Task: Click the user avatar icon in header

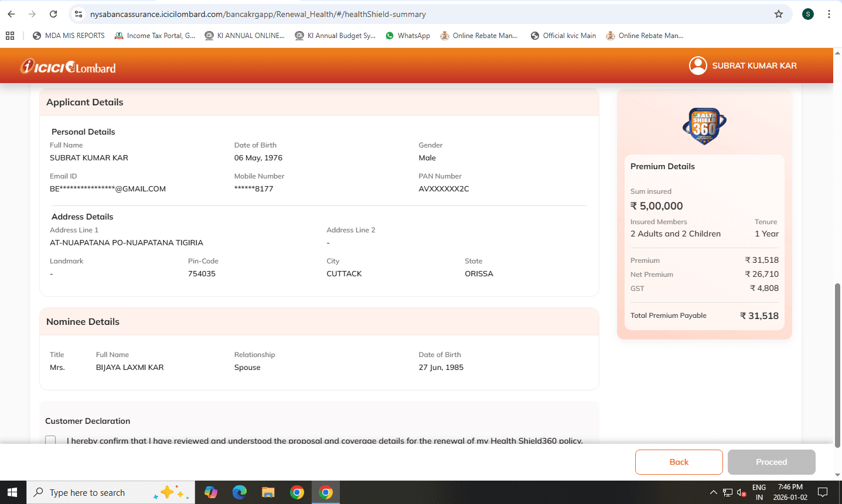Action: pyautogui.click(x=698, y=66)
